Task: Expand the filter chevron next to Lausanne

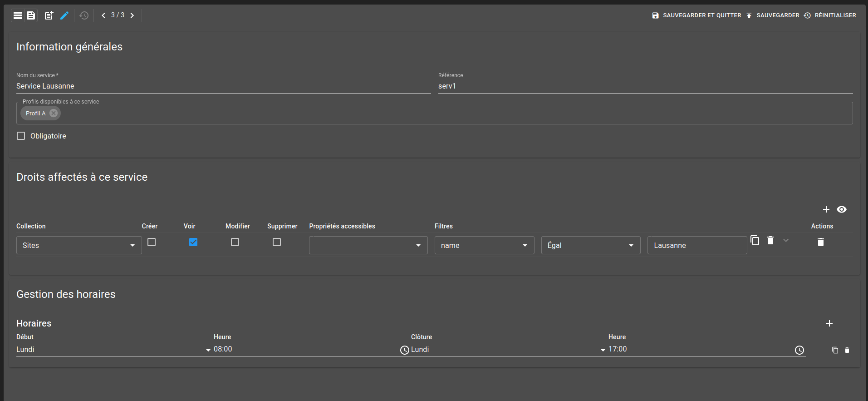Action: coord(786,240)
